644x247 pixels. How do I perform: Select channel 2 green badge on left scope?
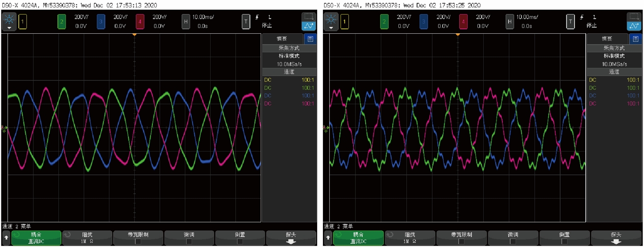(x=62, y=22)
